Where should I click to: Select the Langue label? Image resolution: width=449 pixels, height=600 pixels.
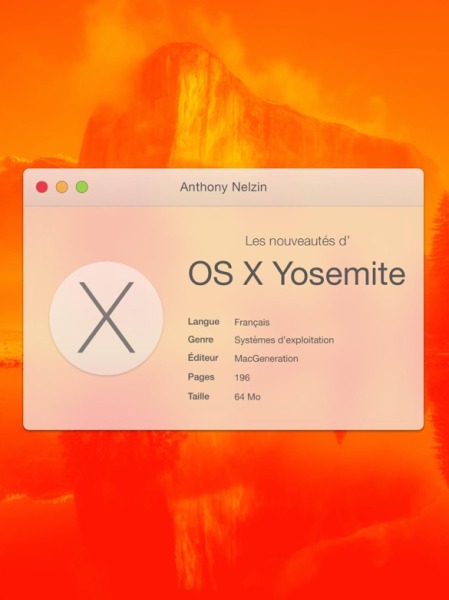point(204,321)
